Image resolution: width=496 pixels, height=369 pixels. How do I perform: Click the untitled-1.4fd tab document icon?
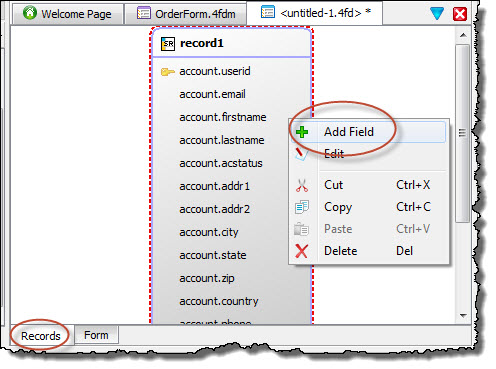coord(268,12)
